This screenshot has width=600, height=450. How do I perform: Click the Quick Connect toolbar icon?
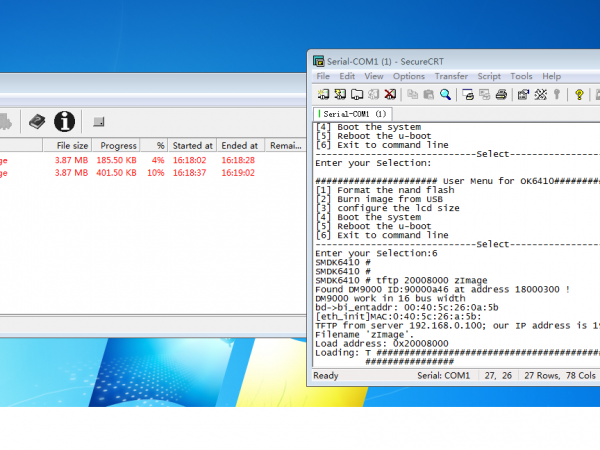[x=339, y=95]
